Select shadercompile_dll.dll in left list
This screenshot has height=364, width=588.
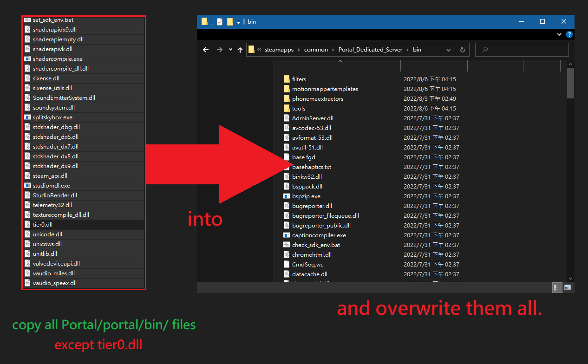84,68
